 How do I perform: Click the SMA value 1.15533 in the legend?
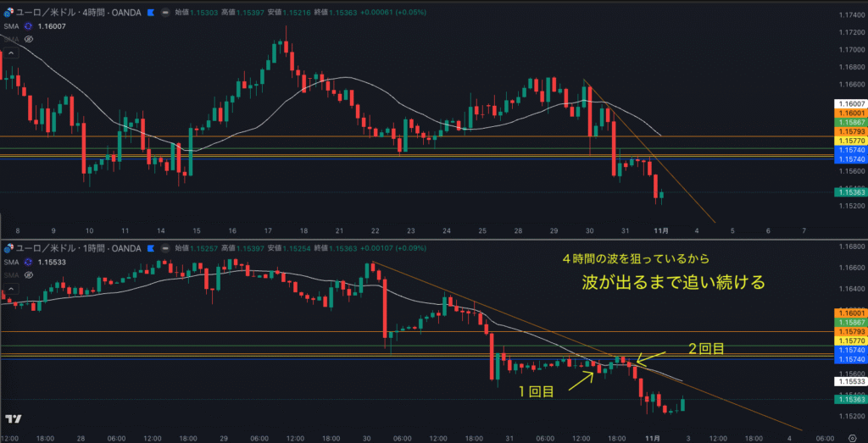(50, 262)
